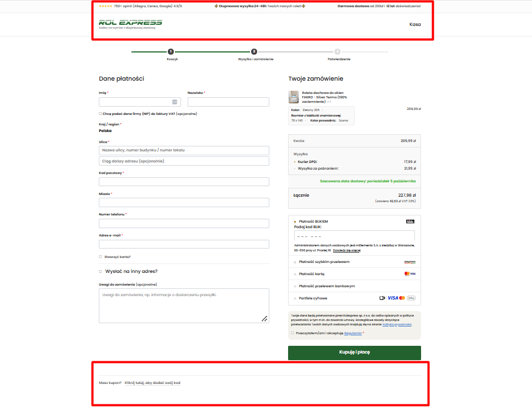532x411 pixels.
Task: Click the Ciąg dalszy adresu field
Action: tap(184, 161)
